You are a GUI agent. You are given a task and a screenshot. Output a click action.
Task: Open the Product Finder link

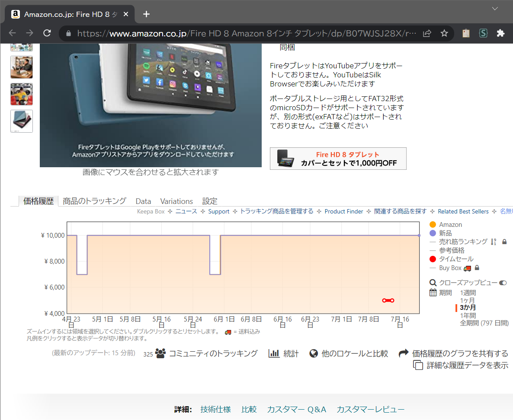coord(344,211)
